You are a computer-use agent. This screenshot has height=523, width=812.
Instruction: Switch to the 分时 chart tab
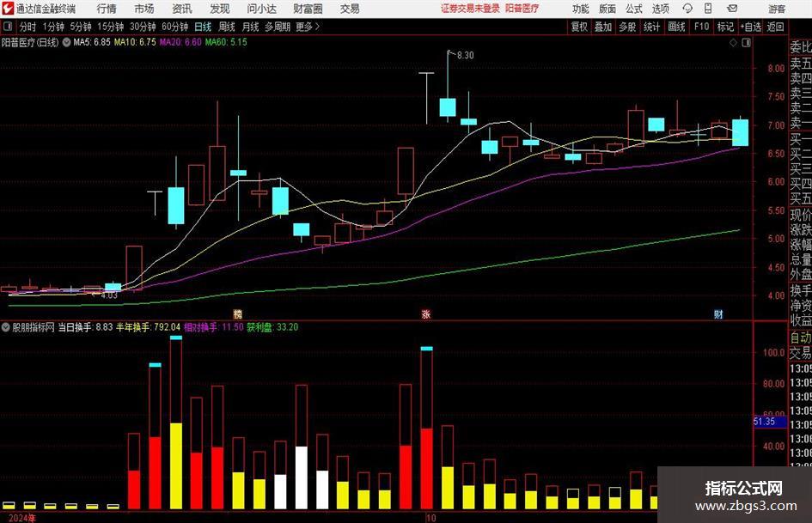coord(28,27)
